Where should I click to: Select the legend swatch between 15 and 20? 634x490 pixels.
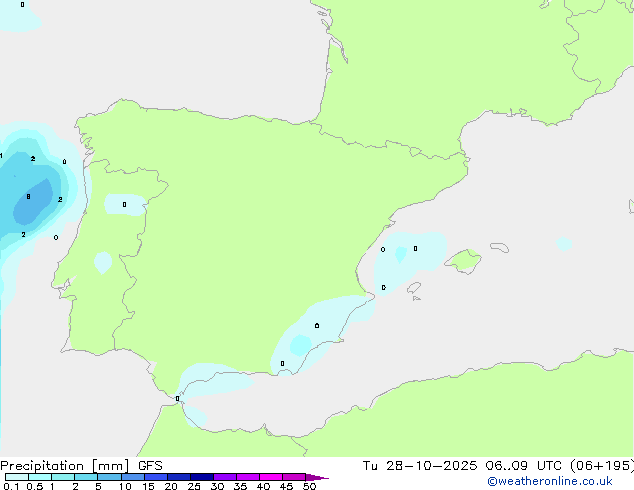point(156,477)
